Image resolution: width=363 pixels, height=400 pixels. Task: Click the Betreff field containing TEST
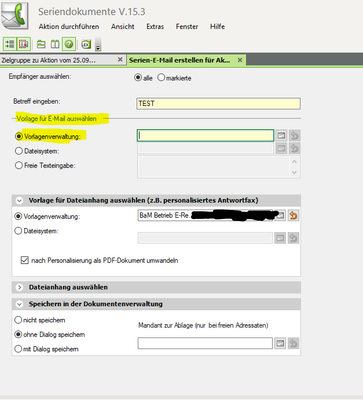pyautogui.click(x=218, y=104)
